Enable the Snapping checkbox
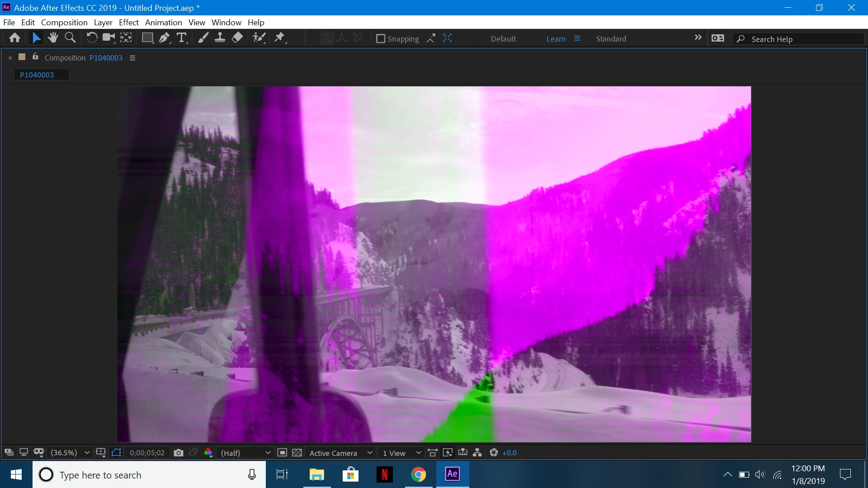The image size is (868, 488). (381, 39)
